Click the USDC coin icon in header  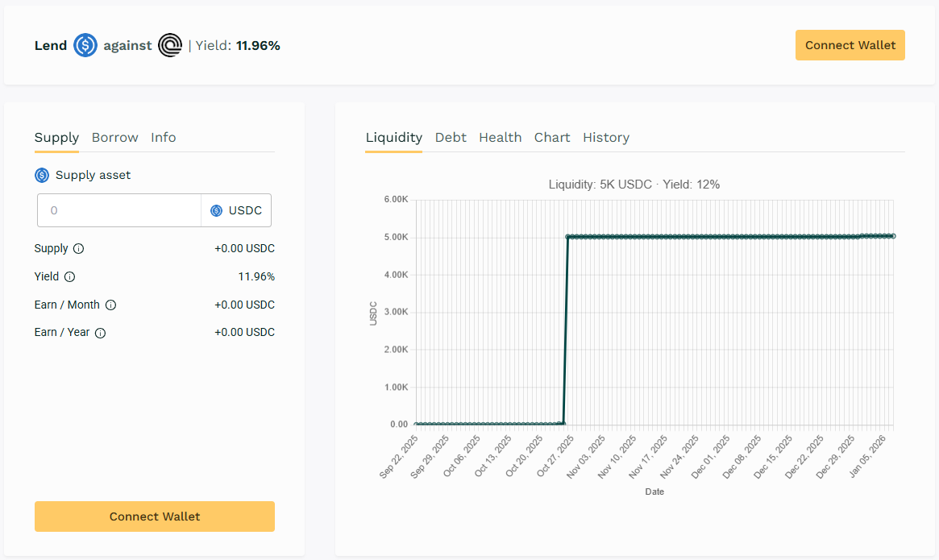pos(85,46)
